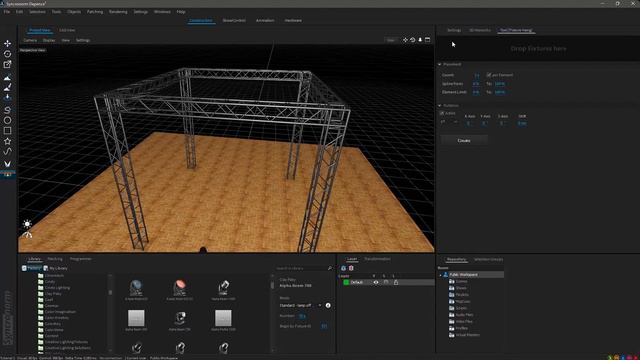Click the library search magnifier icon
The image size is (640, 360).
pyautogui.click(x=330, y=268)
